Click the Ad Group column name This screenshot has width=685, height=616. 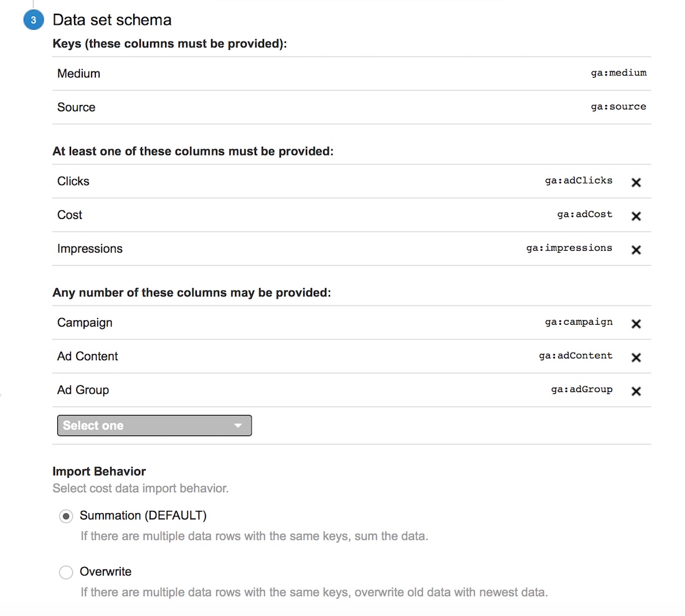tap(83, 390)
